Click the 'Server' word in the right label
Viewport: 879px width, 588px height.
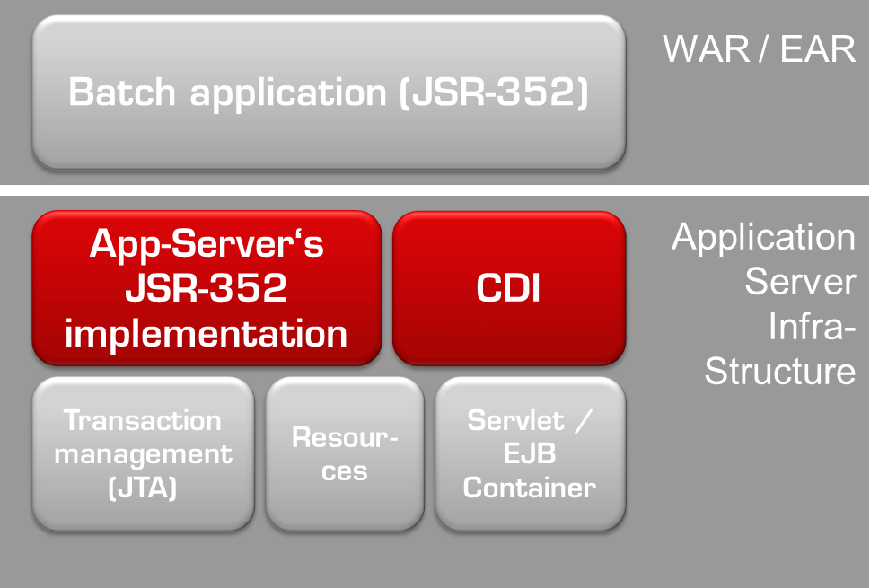(x=799, y=282)
